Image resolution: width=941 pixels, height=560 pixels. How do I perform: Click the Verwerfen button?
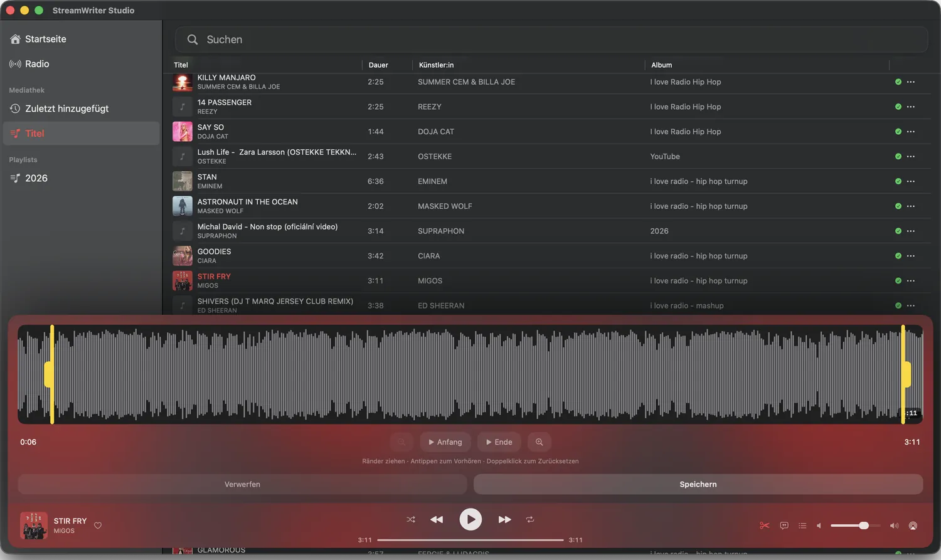point(242,484)
